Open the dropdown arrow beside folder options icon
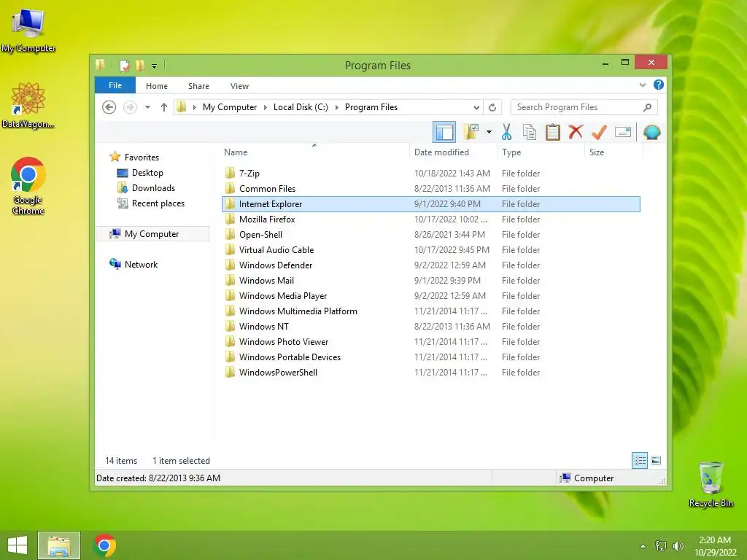 click(489, 132)
